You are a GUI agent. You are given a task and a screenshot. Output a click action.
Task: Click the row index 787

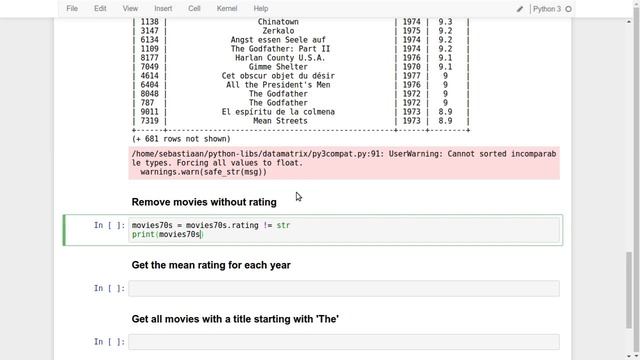coord(147,102)
